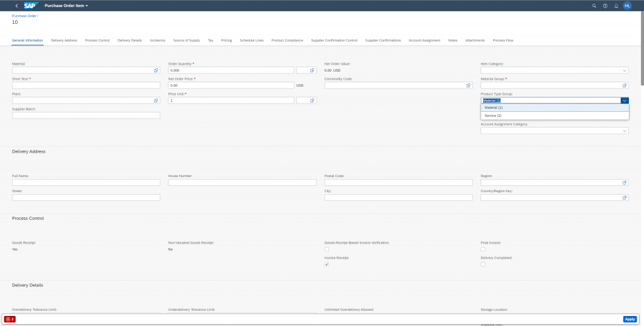Open the search icon in header
This screenshot has height=326, width=644.
coord(594,6)
